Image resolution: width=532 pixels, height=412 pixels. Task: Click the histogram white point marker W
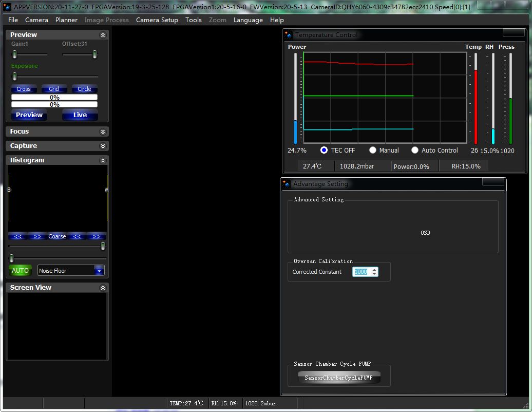(106, 190)
